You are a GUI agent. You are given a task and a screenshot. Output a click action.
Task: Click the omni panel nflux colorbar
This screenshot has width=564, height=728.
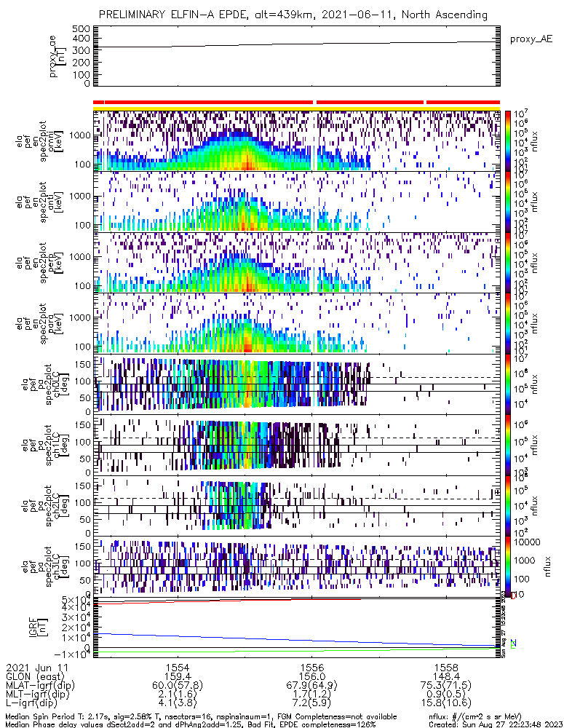coord(507,141)
